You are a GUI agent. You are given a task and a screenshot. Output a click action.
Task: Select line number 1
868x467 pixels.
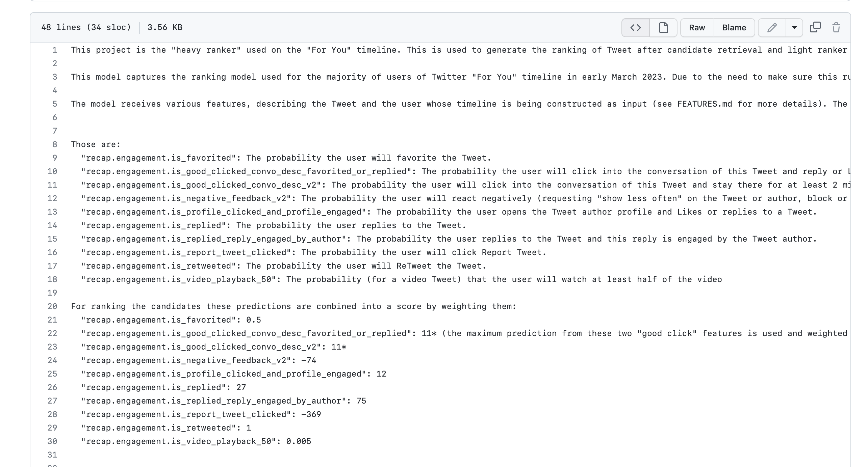(x=55, y=50)
